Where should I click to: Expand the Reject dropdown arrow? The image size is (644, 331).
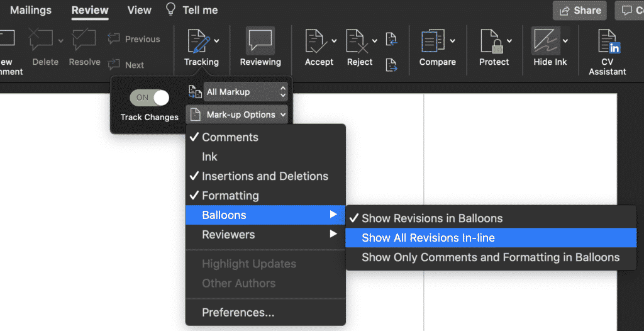pos(375,41)
